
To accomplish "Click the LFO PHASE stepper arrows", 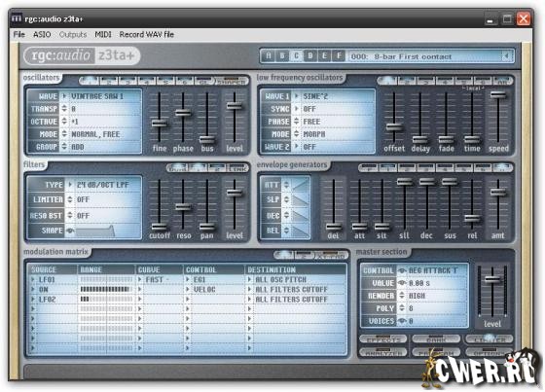I will coord(297,122).
